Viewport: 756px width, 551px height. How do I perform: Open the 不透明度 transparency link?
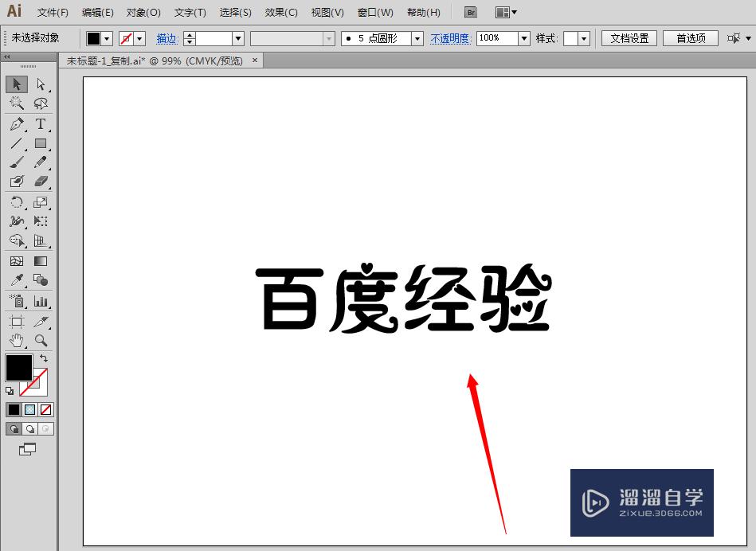450,38
